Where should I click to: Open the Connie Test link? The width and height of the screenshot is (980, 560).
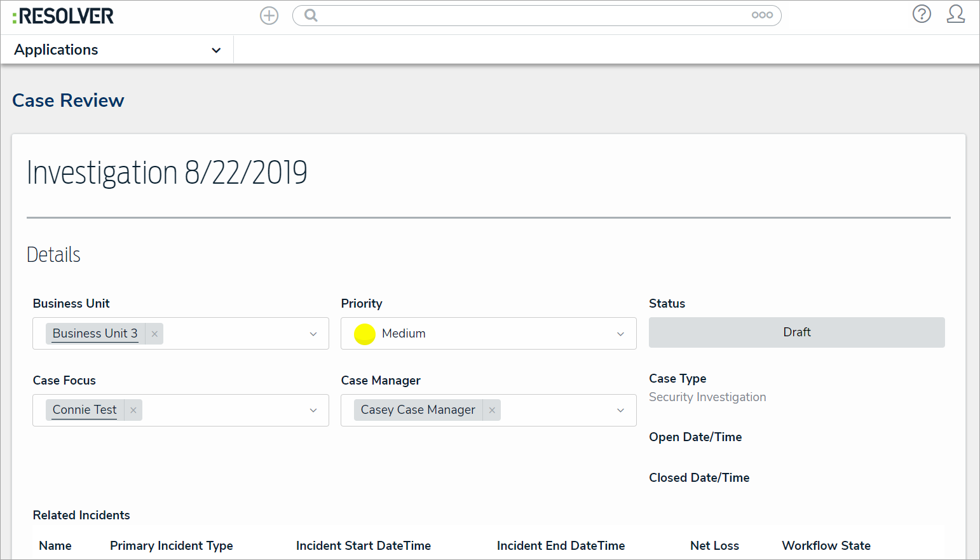click(x=85, y=410)
